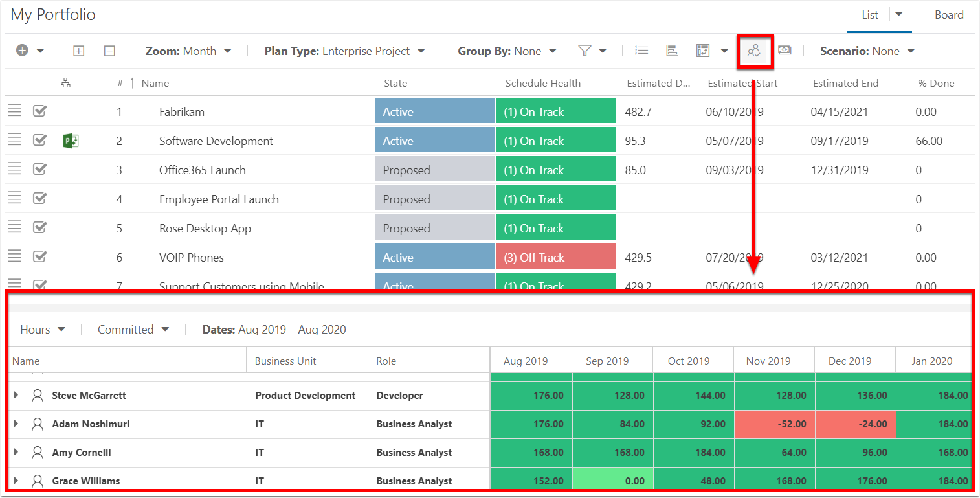Click the red (3) Off Track health cell
980x498 pixels.
click(x=555, y=257)
